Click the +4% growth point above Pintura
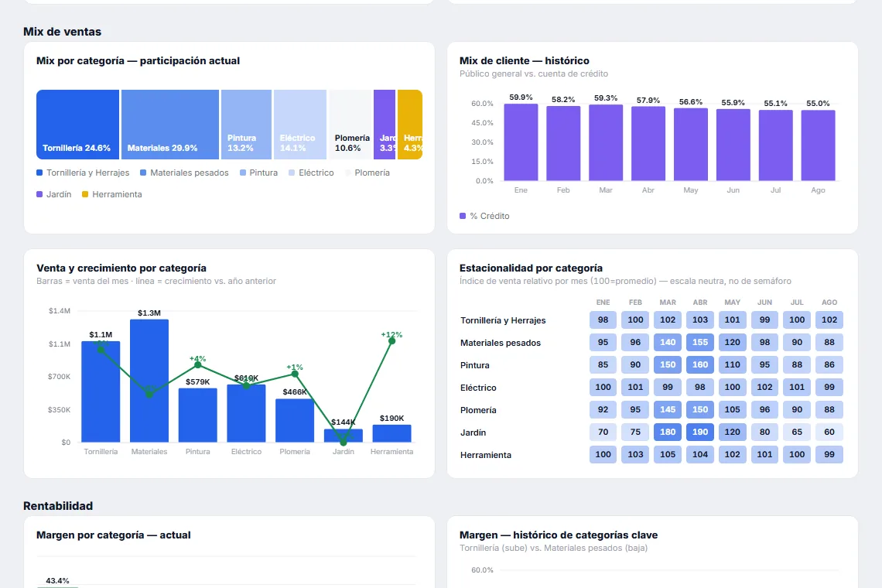Image resolution: width=882 pixels, height=588 pixels. (197, 365)
